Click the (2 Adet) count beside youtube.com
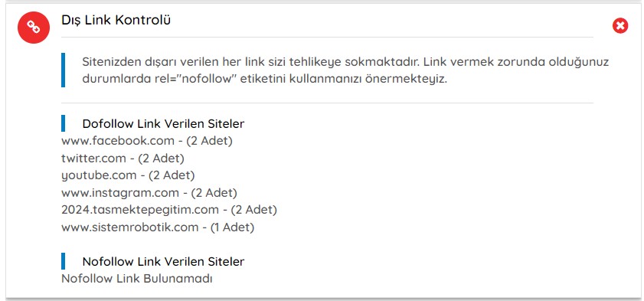 [x=172, y=175]
